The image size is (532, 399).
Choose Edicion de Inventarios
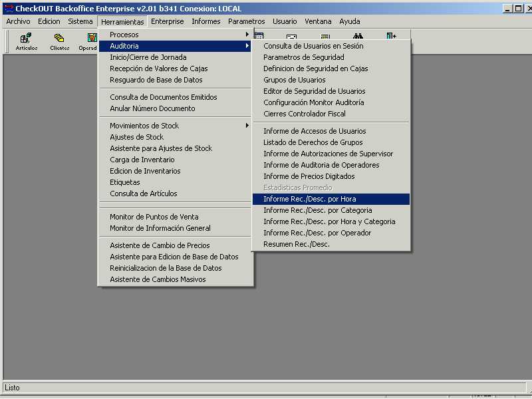(x=175, y=171)
